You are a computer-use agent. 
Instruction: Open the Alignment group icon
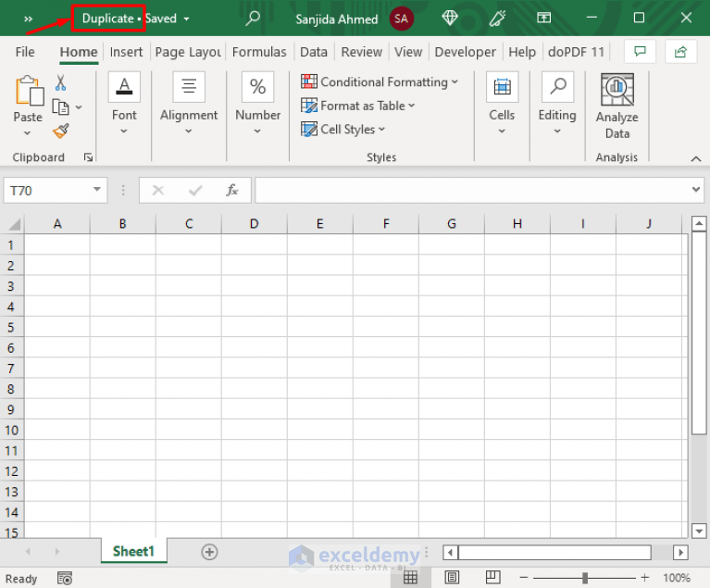pos(189,86)
